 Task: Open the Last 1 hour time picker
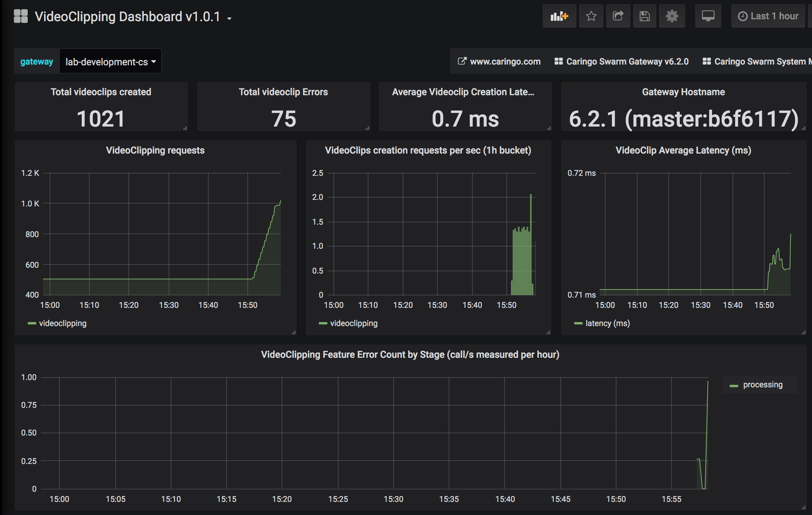(768, 16)
